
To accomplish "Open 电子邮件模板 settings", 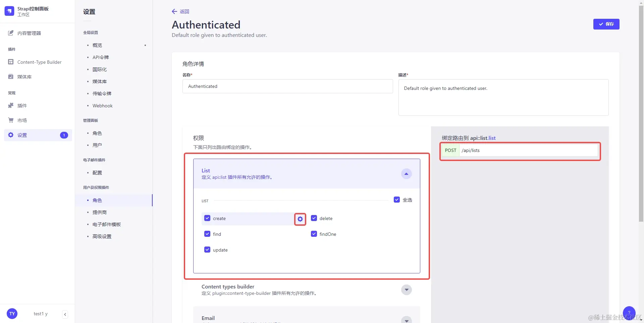I will click(x=107, y=224).
